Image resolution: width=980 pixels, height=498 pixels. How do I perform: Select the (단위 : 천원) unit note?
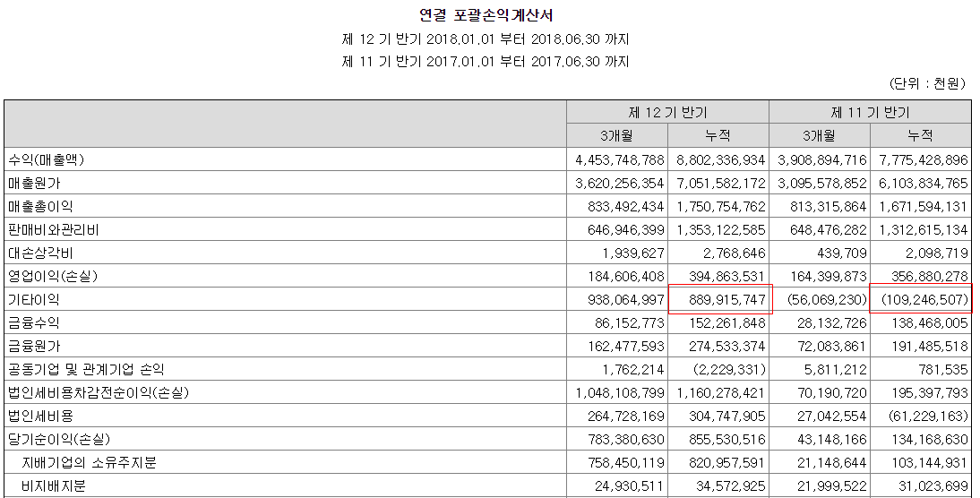pyautogui.click(x=927, y=83)
